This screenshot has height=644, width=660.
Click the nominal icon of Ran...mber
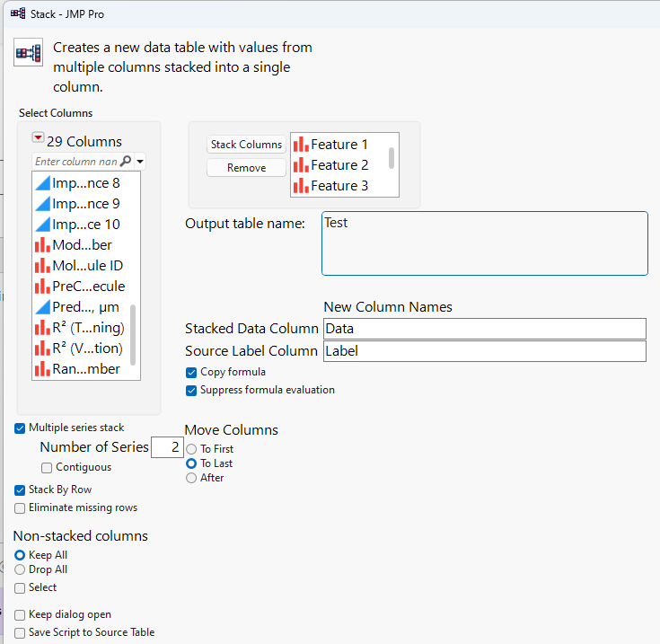click(x=42, y=369)
